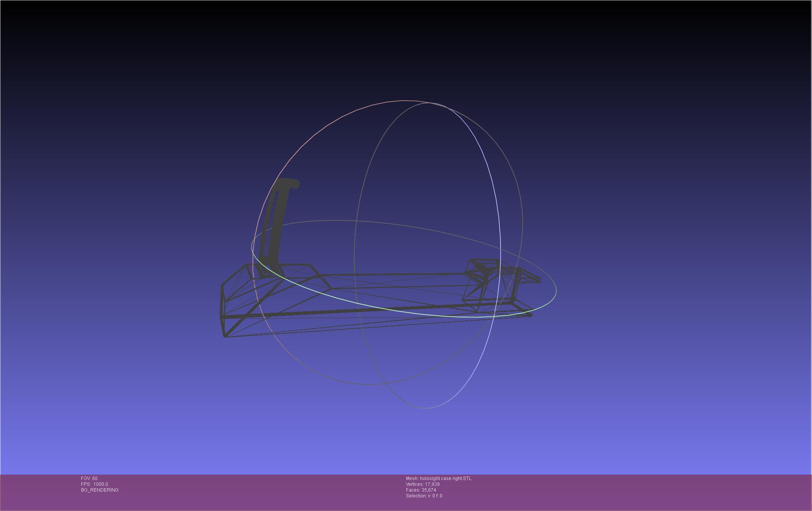Click the Faces: 35,874 count
The height and width of the screenshot is (511, 812).
tap(421, 490)
